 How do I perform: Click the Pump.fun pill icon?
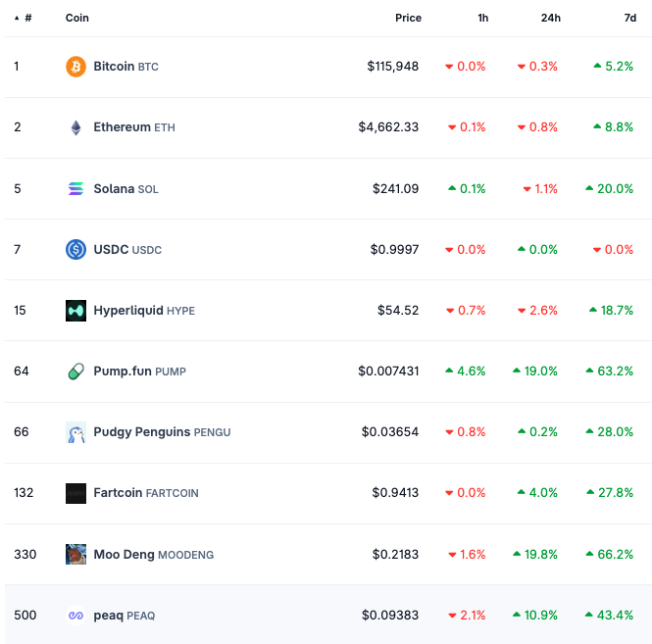tap(75, 372)
